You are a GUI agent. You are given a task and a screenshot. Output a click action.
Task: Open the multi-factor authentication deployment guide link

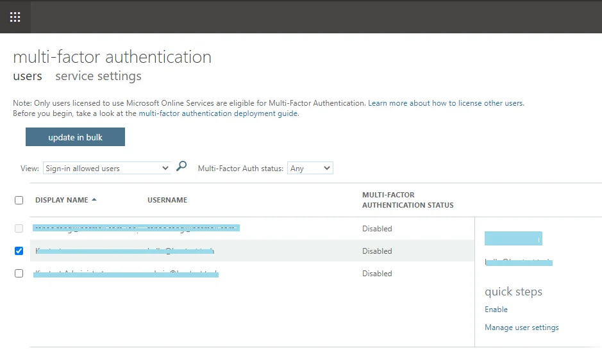(x=218, y=113)
